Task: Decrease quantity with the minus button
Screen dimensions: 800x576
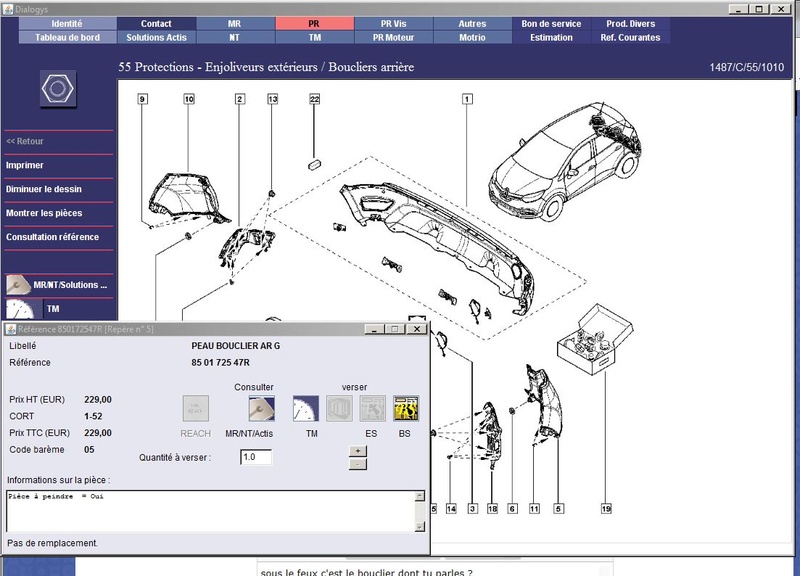Action: [358, 464]
